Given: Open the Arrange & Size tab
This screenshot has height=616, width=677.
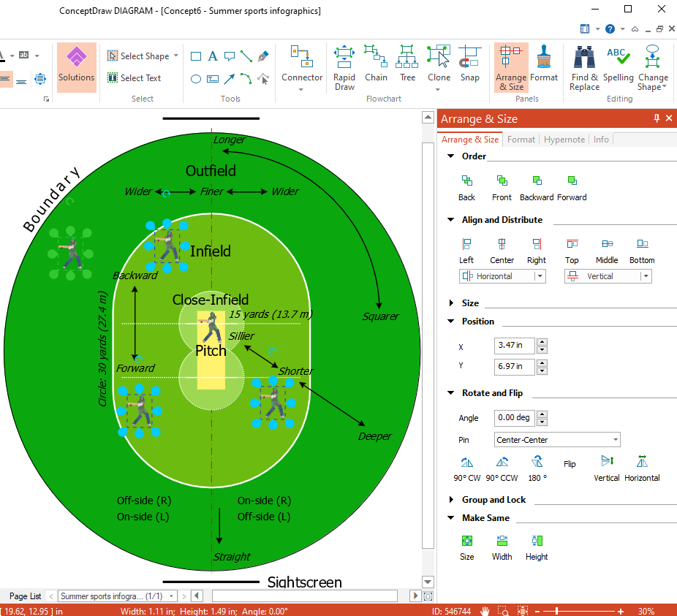Looking at the screenshot, I should pos(470,140).
